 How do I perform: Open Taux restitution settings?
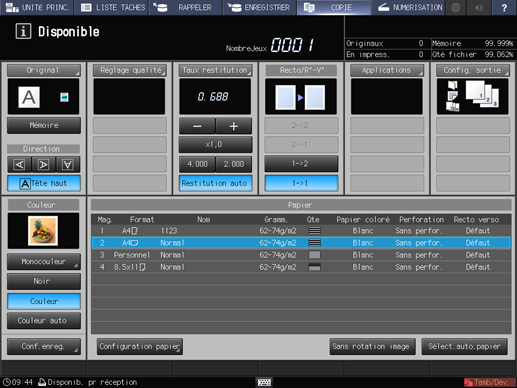(x=215, y=70)
